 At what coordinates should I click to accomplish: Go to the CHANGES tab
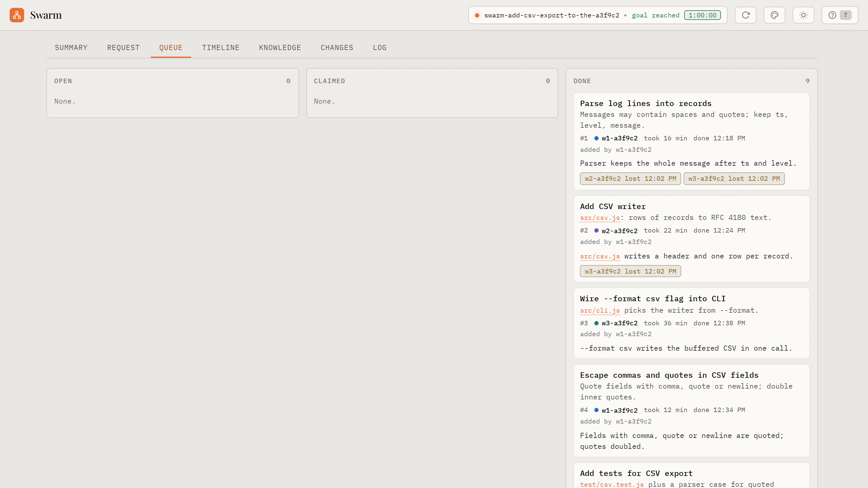coord(337,48)
